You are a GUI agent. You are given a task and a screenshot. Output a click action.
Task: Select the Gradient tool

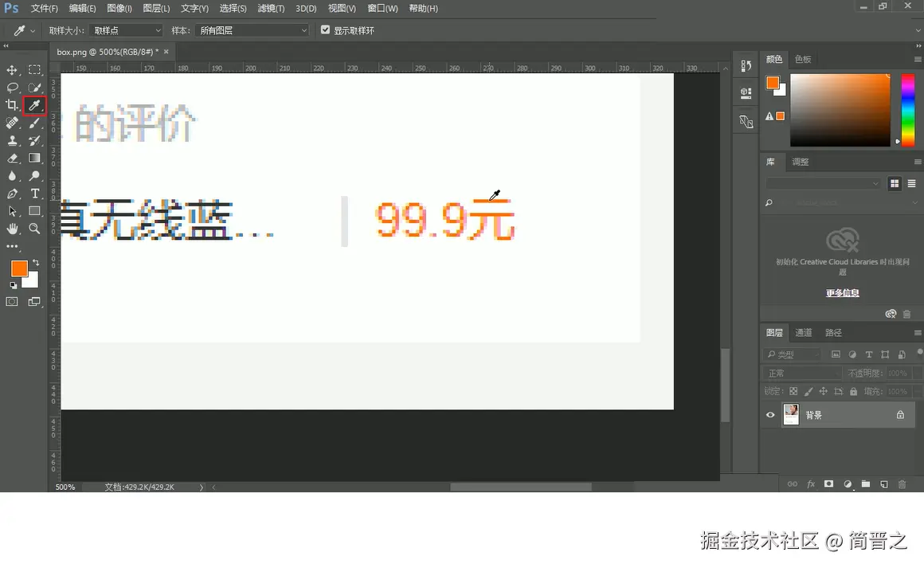point(36,158)
